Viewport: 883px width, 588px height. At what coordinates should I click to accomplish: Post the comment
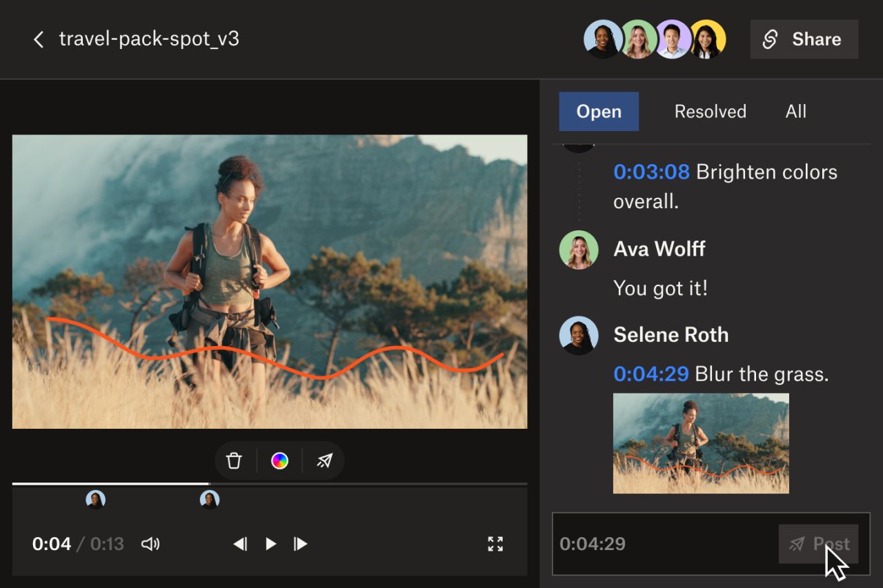pyautogui.click(x=818, y=544)
